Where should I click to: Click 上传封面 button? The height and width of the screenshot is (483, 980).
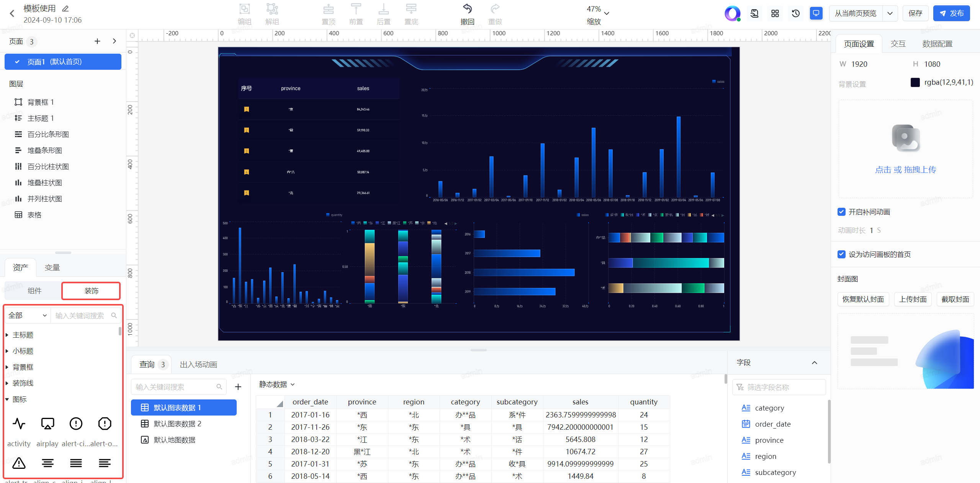tap(913, 299)
